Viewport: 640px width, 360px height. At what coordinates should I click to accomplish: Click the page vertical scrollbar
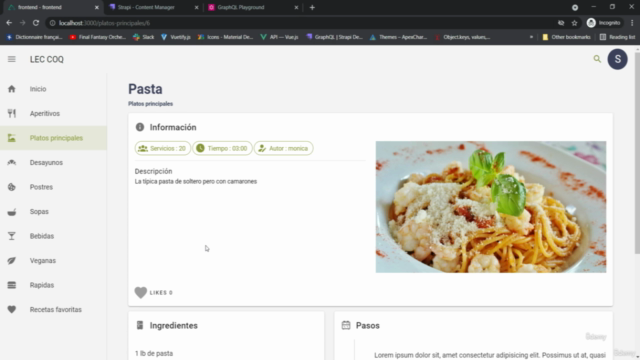click(x=637, y=153)
